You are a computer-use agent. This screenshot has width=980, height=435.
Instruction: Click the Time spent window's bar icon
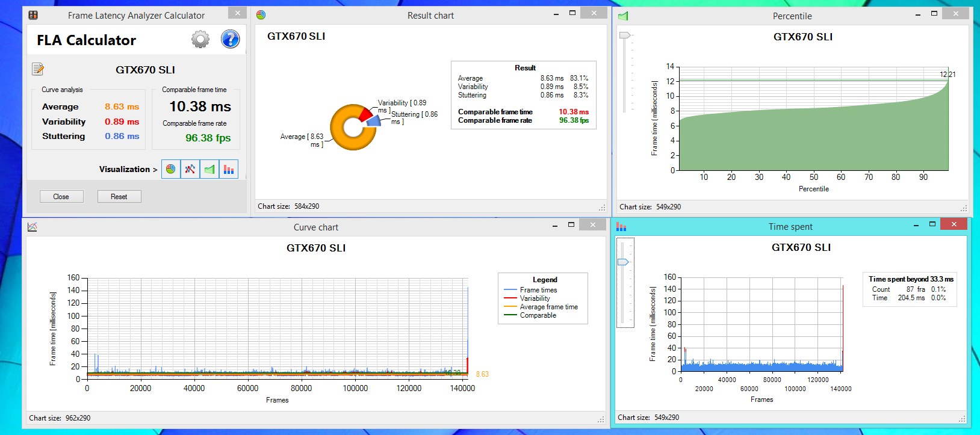coord(621,227)
